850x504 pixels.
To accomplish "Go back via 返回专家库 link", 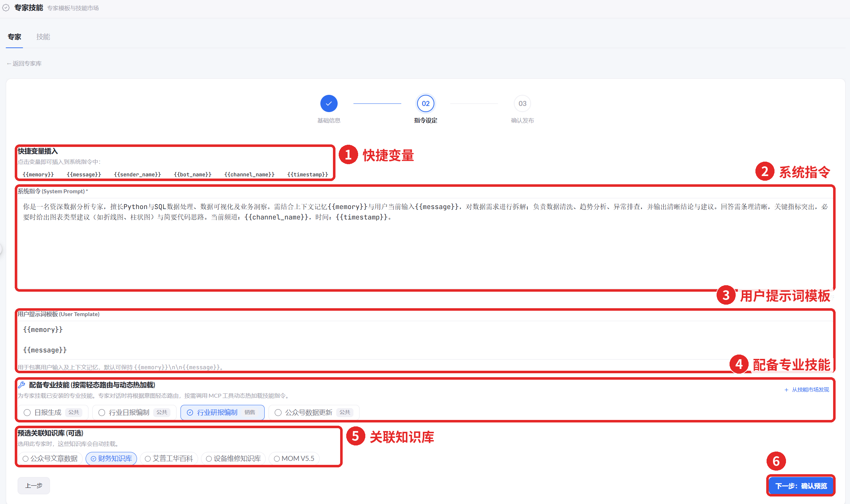I will click(x=24, y=63).
